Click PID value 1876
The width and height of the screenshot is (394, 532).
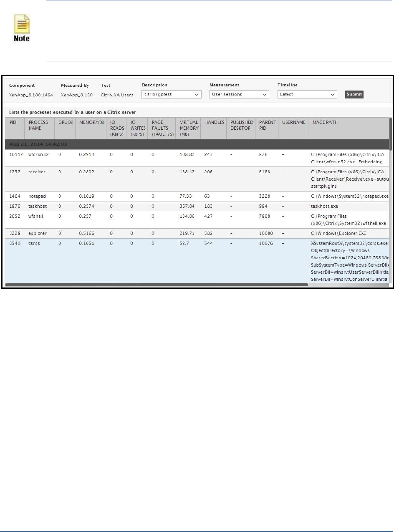(14, 206)
